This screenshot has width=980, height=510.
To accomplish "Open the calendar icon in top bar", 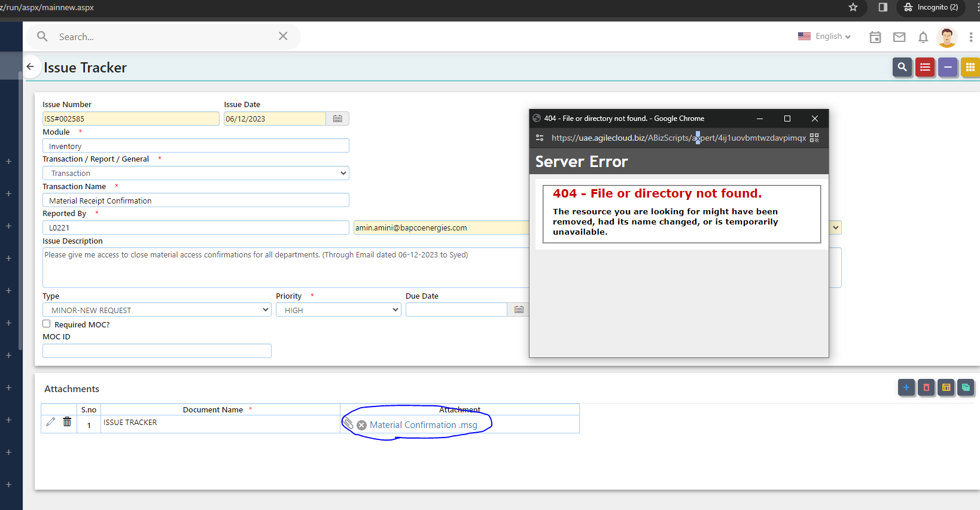I will (x=875, y=37).
